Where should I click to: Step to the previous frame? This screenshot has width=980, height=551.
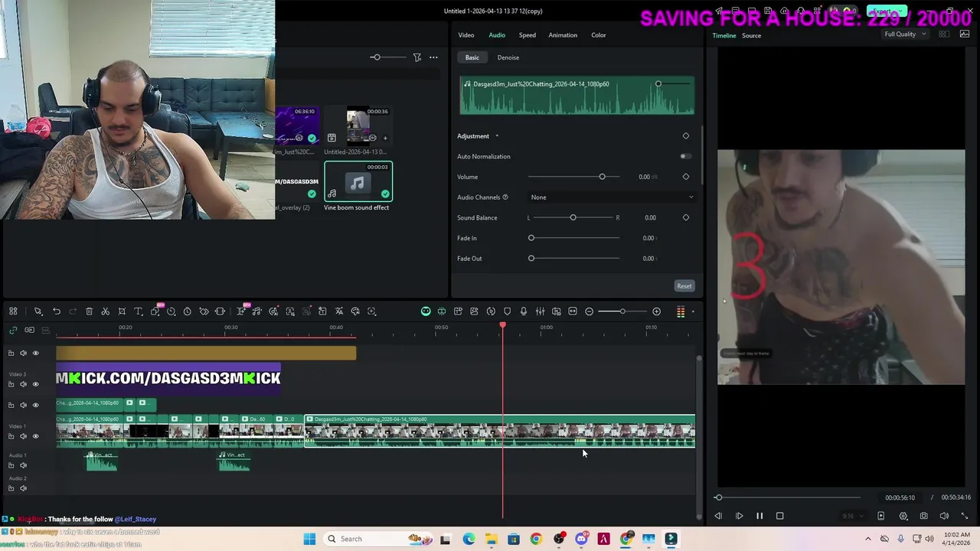point(718,516)
